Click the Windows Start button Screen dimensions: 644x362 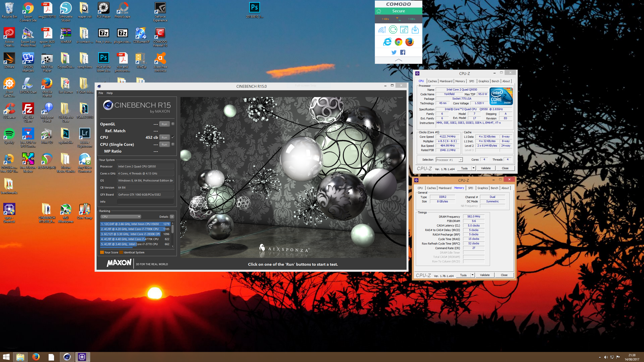pos(6,357)
